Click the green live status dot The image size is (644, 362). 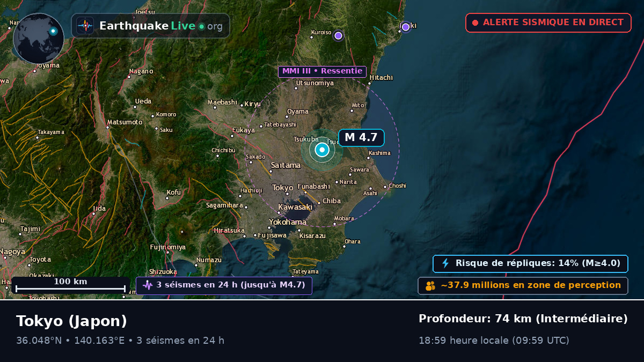coord(201,26)
